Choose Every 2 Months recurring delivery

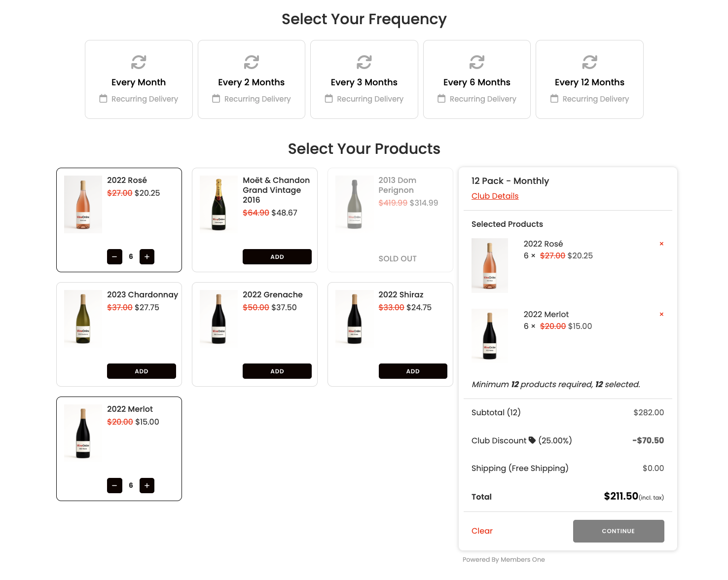(252, 79)
